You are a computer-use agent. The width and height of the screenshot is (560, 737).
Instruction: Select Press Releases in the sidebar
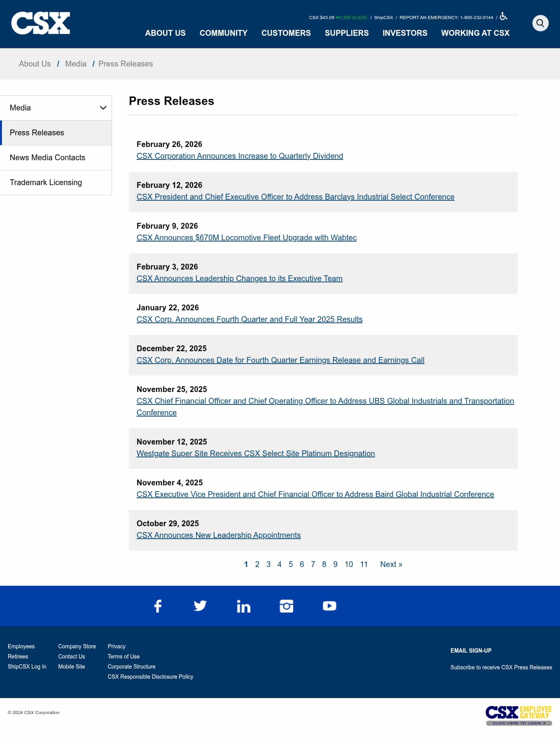[x=56, y=133]
